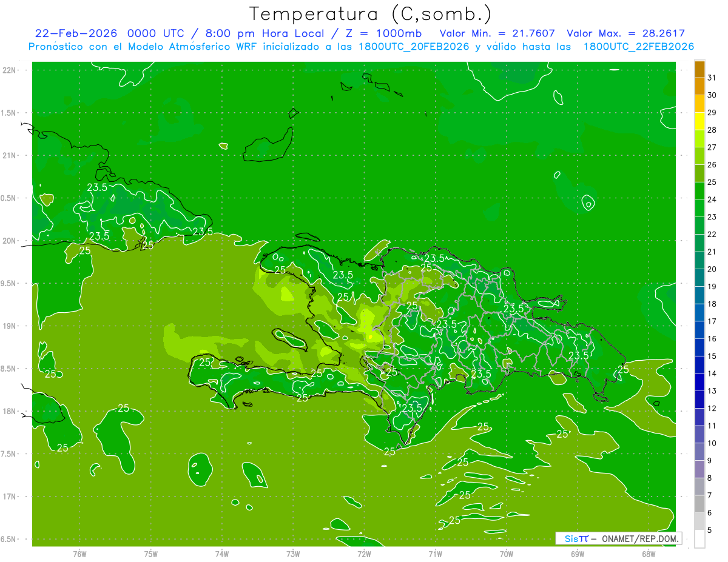Click the "72W" longitude axis label
Image resolution: width=728 pixels, height=562 pixels.
[x=364, y=554]
